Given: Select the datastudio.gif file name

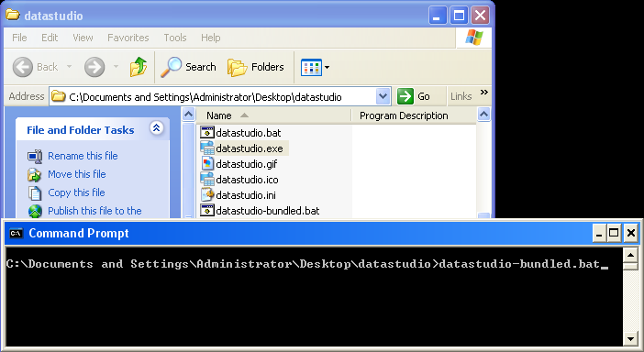Looking at the screenshot, I should click(x=247, y=164).
